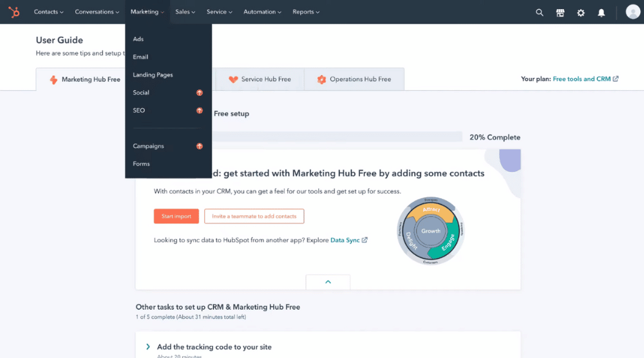Click the setup progress bar
The height and width of the screenshot is (358, 644).
pos(337,137)
